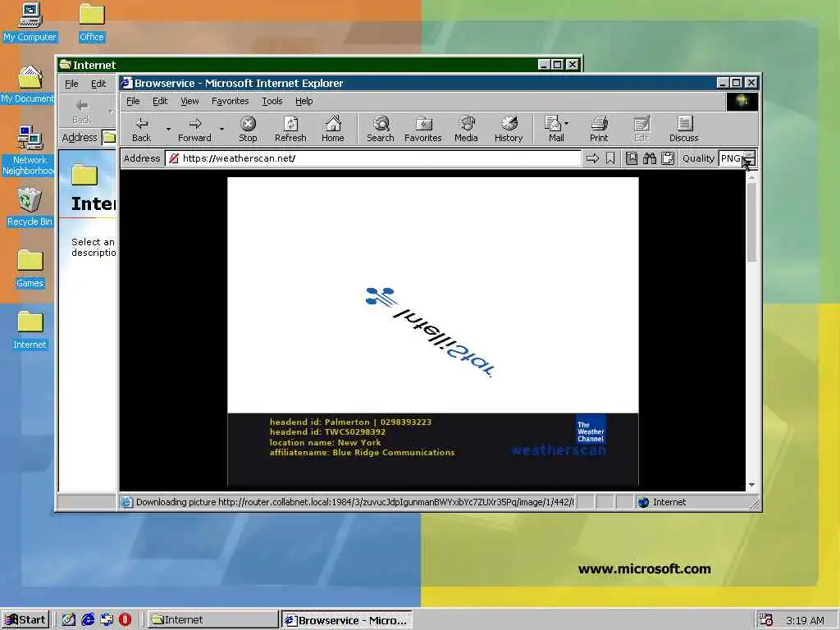Viewport: 840px width, 630px height.
Task: Launch Internet Explorer from quick launch
Action: pos(88,620)
